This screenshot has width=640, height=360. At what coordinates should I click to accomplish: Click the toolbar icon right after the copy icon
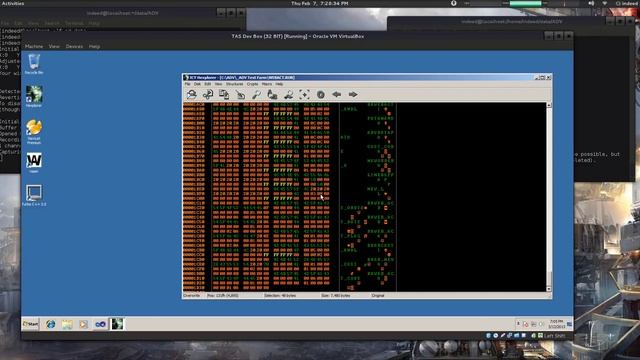click(x=240, y=95)
